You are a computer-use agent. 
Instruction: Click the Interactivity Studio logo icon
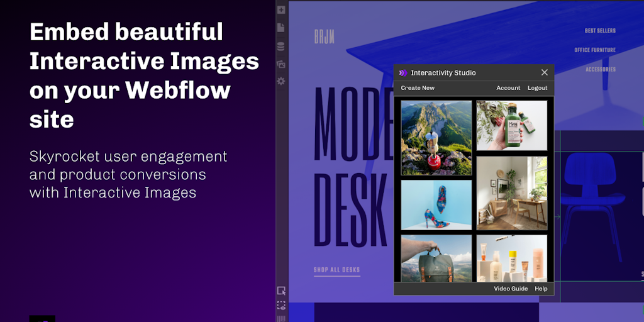coord(403,73)
